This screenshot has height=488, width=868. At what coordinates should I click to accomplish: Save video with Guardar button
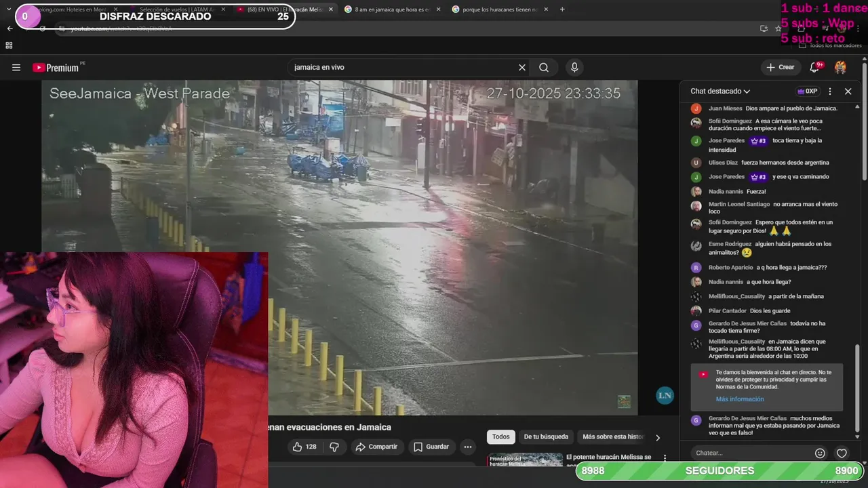coord(431,447)
